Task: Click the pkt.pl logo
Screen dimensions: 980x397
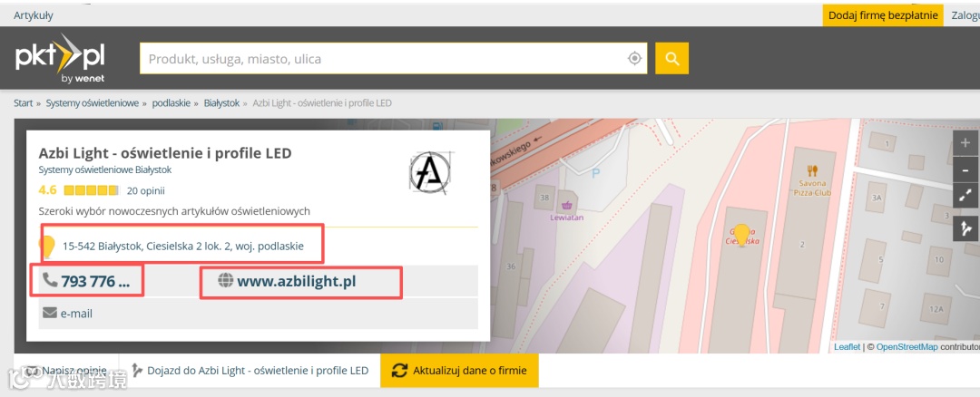Action: tap(60, 59)
